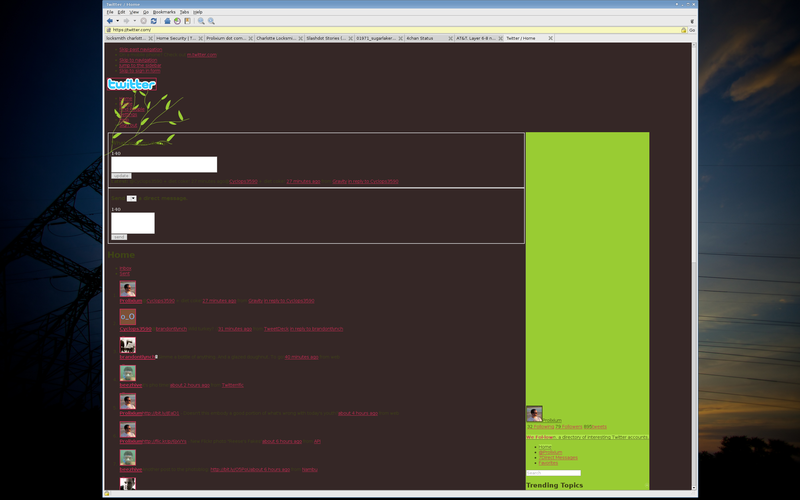The width and height of the screenshot is (800, 500).
Task: Click the send button for direct message
Action: (118, 237)
